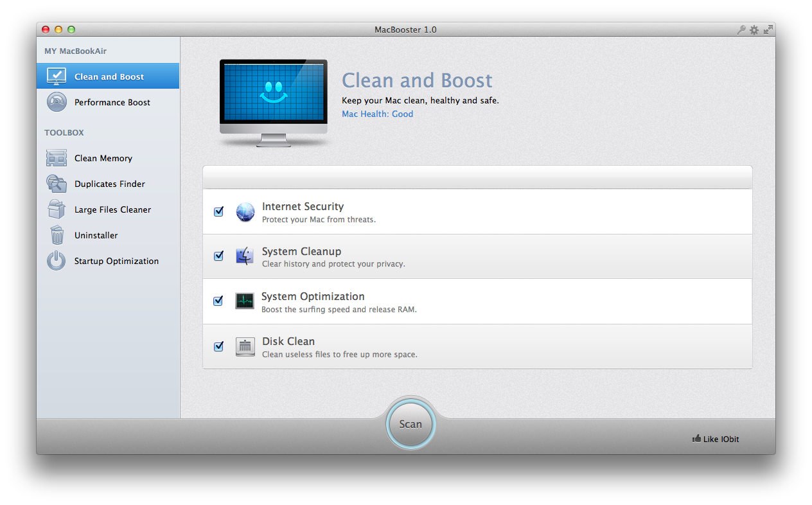Uncheck the Internet Security checkbox
This screenshot has width=812, height=505.
coord(218,211)
